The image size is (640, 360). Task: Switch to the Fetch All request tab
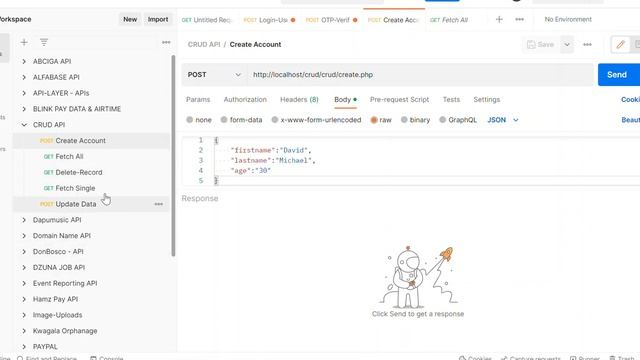tap(449, 20)
